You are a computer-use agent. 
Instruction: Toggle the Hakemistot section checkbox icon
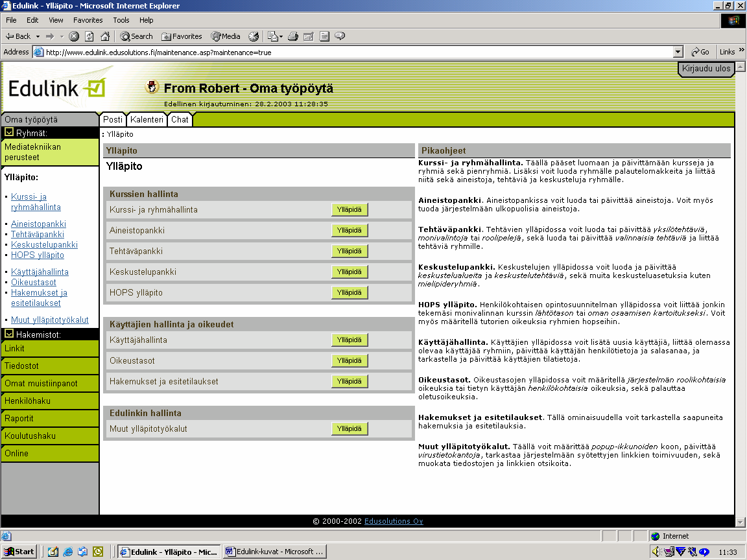point(9,334)
